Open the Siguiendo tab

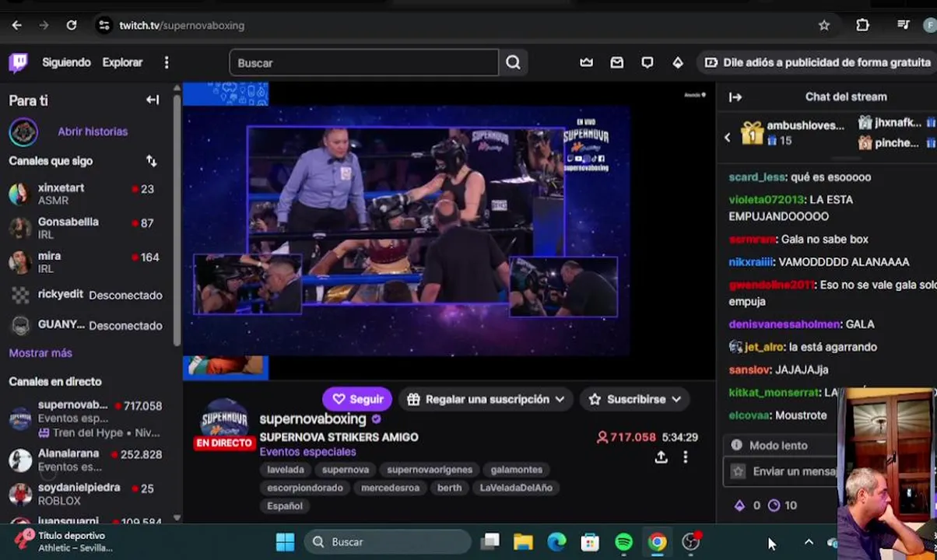coord(66,62)
